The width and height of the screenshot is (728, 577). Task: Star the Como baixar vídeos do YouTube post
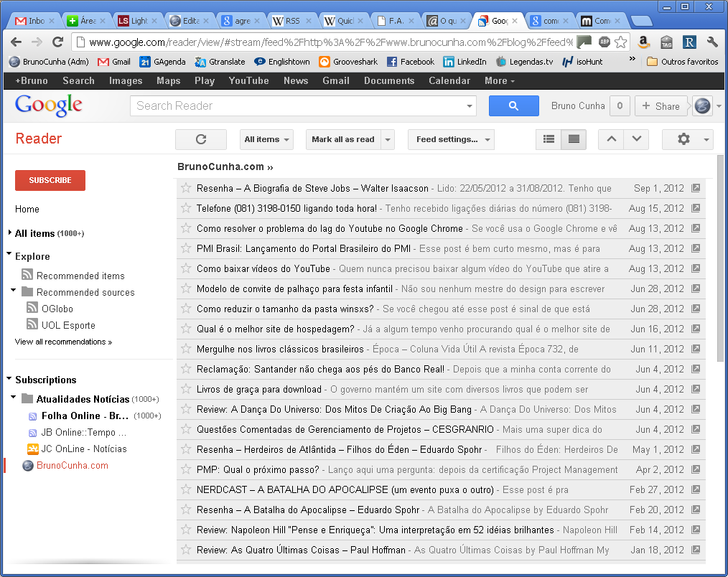(186, 268)
